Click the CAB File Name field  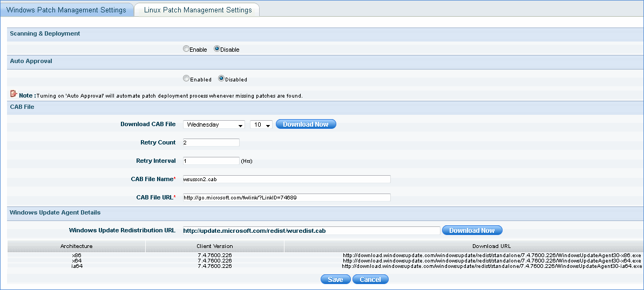pos(286,179)
